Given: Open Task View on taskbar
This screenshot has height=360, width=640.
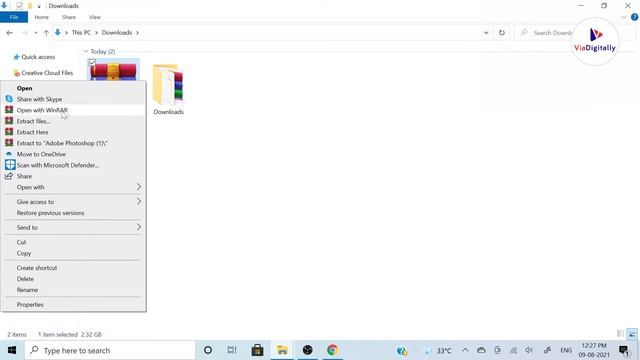Looking at the screenshot, I should click(x=232, y=350).
